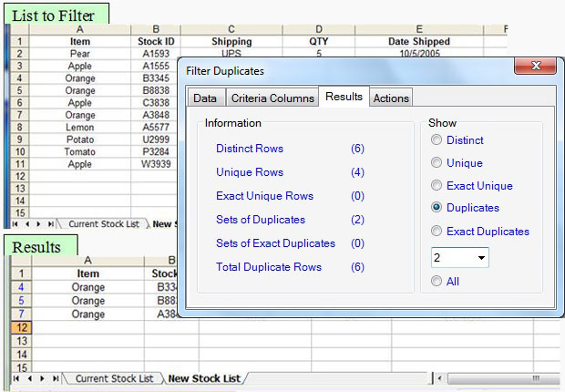
Task: Open the Criteria Columns tab
Action: pyautogui.click(x=272, y=98)
